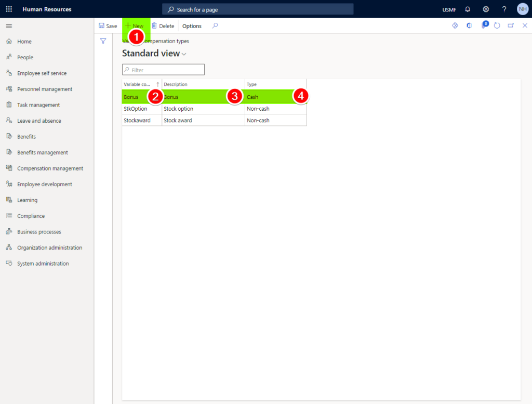This screenshot has height=404, width=532.
Task: Select the Stock award description cell
Action: pyautogui.click(x=203, y=120)
